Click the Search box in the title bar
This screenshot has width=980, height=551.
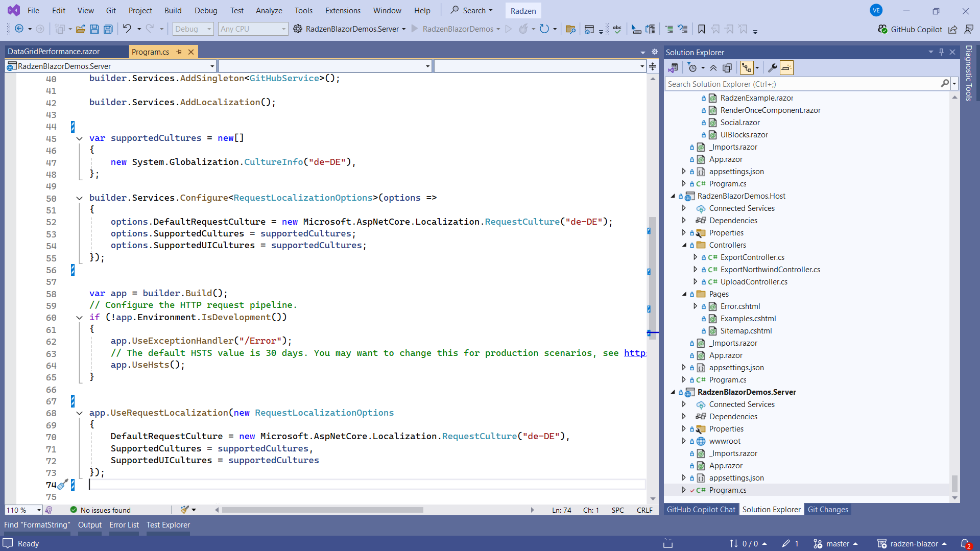[471, 10]
